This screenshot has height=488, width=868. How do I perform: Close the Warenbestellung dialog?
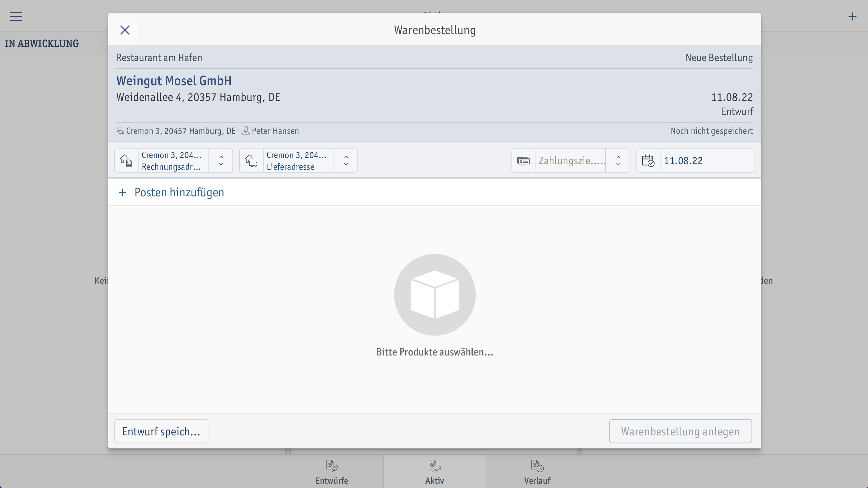(x=125, y=30)
